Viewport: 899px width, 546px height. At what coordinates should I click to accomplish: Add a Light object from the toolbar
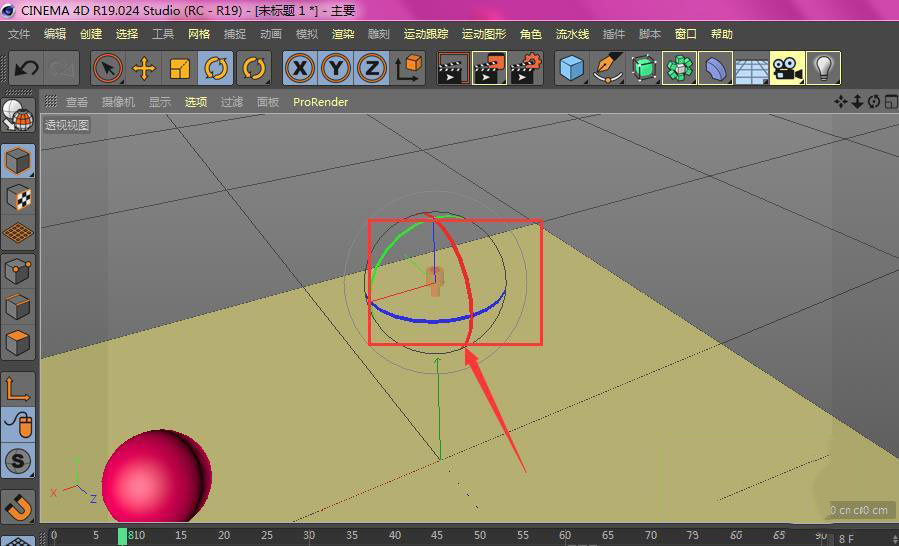[823, 69]
